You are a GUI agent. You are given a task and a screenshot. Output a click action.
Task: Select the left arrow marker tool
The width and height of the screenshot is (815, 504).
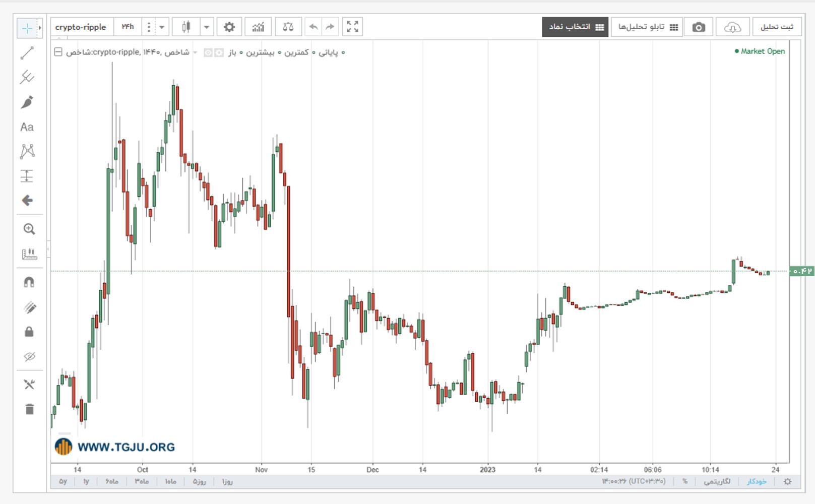[27, 201]
